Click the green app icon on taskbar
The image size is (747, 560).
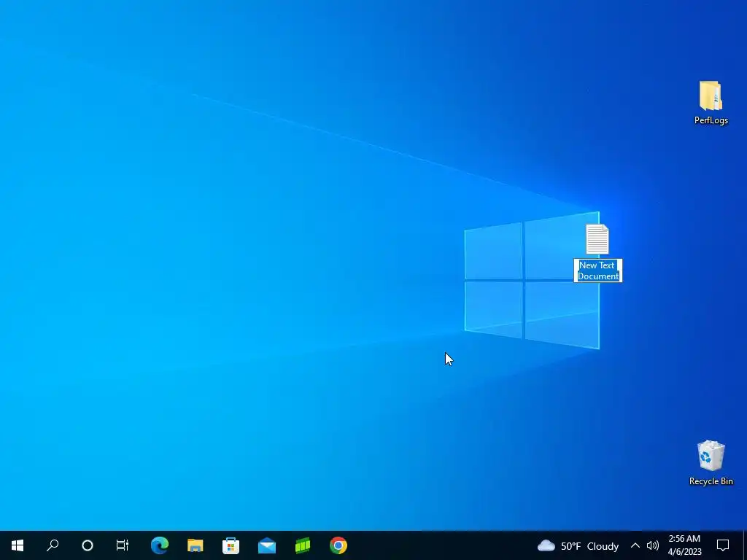(303, 545)
